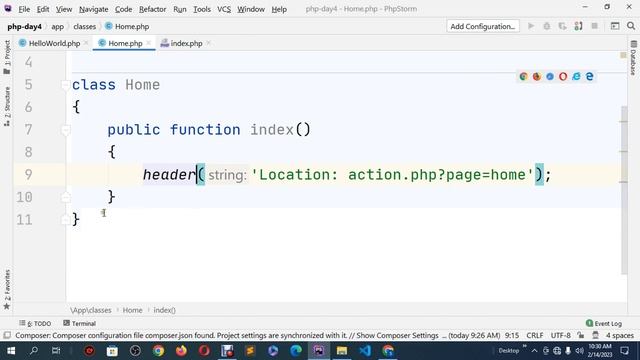The width and height of the screenshot is (640, 360).
Task: Open the Database tool window
Action: (633, 58)
